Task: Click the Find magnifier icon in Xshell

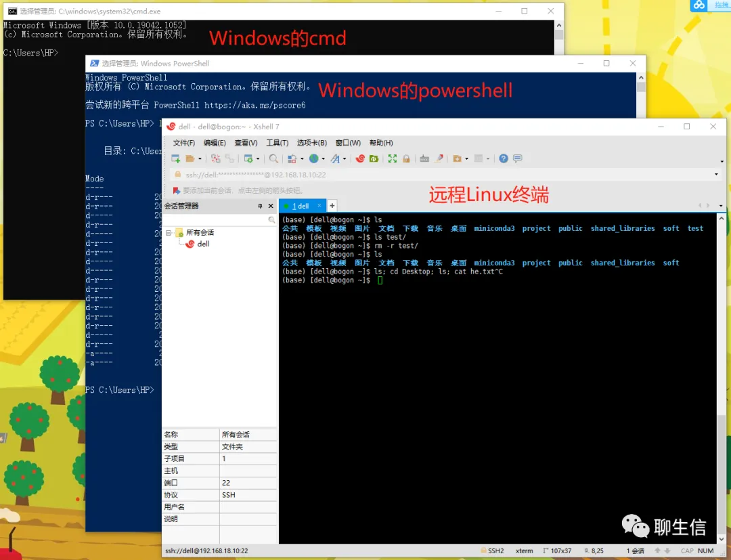Action: coord(273,158)
